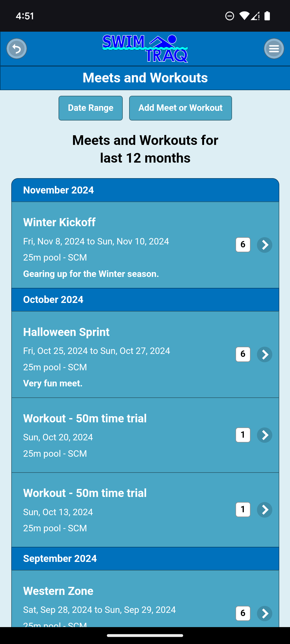The height and width of the screenshot is (644, 290).
Task: Select the Halloween Sprint meet title
Action: (66, 332)
